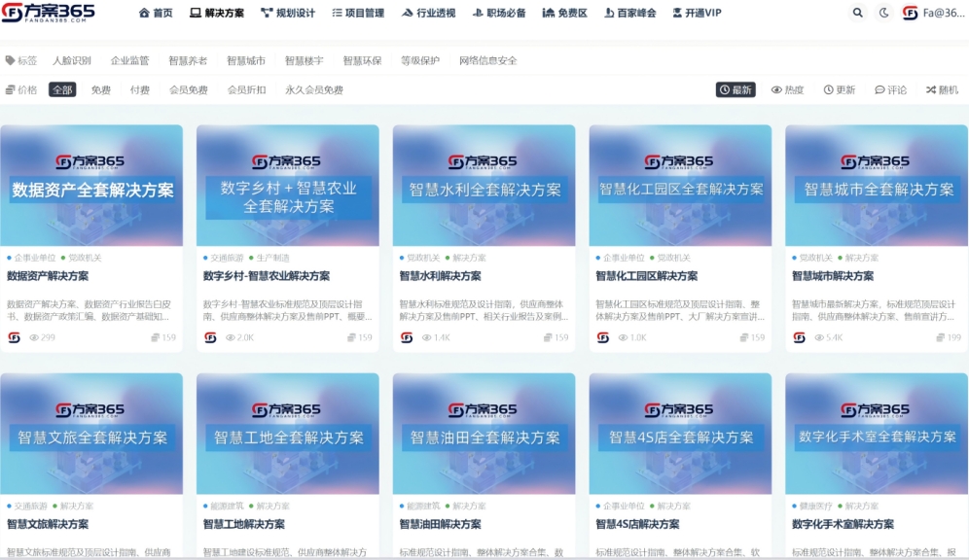Filter by tag 智慧城市
The image size is (969, 560).
pyautogui.click(x=246, y=60)
